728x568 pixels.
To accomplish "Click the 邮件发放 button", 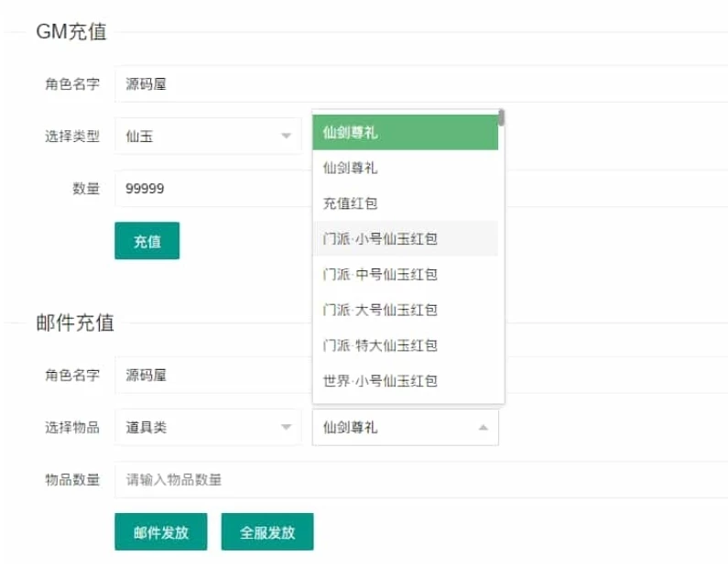I will 161,532.
